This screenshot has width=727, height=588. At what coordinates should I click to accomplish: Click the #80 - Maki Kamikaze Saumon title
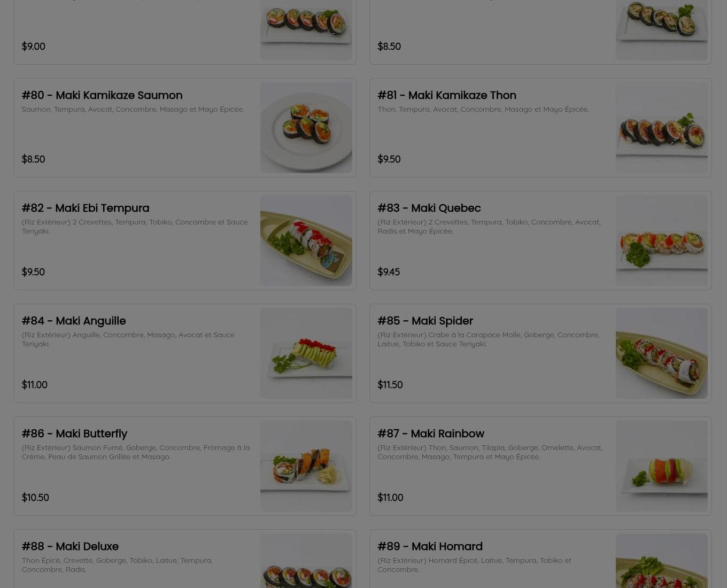coord(102,95)
